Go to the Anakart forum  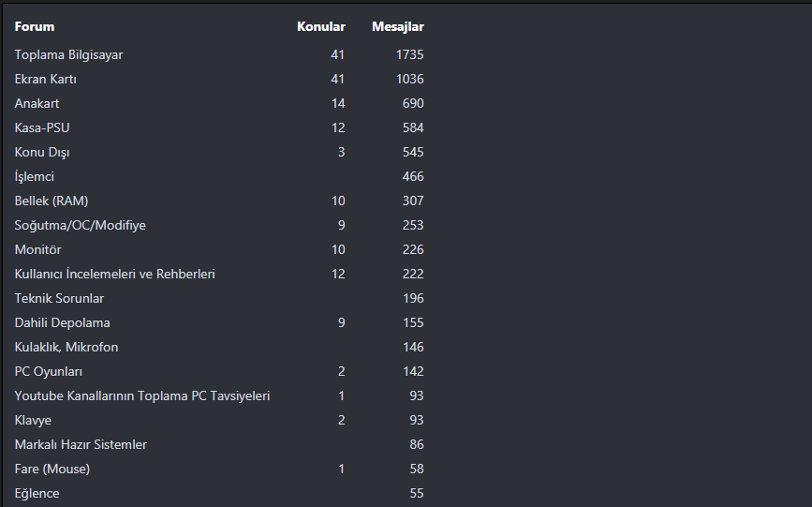point(37,104)
